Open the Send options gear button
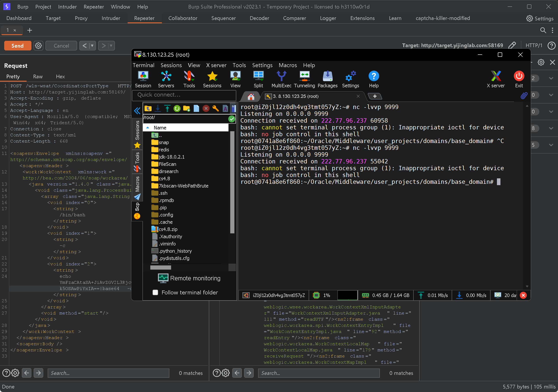 (x=38, y=46)
